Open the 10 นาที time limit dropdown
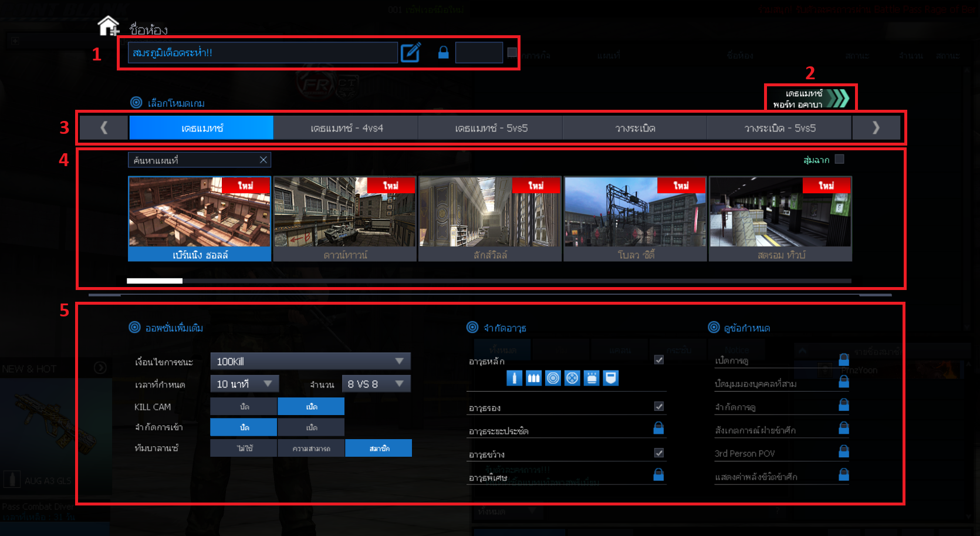This screenshot has height=536, width=980. pos(245,384)
